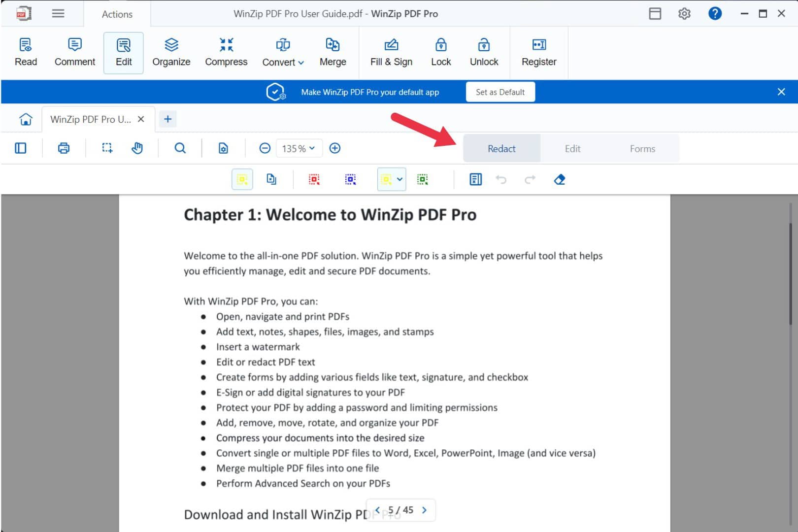
Task: Open the Merge tool
Action: pos(332,52)
